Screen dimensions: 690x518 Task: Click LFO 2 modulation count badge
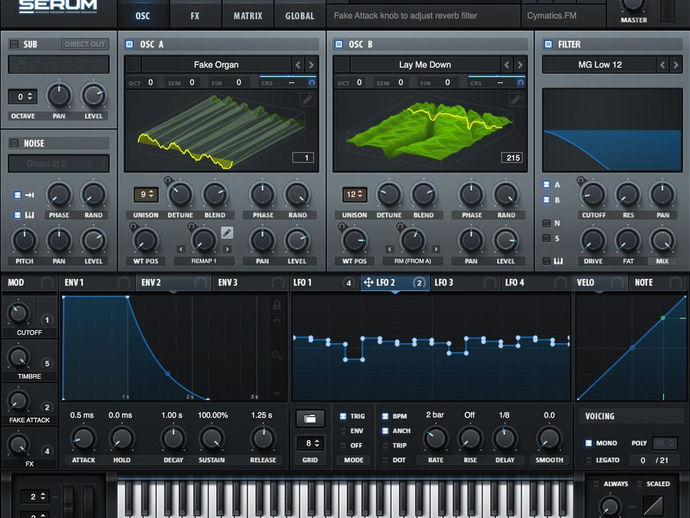(419, 283)
